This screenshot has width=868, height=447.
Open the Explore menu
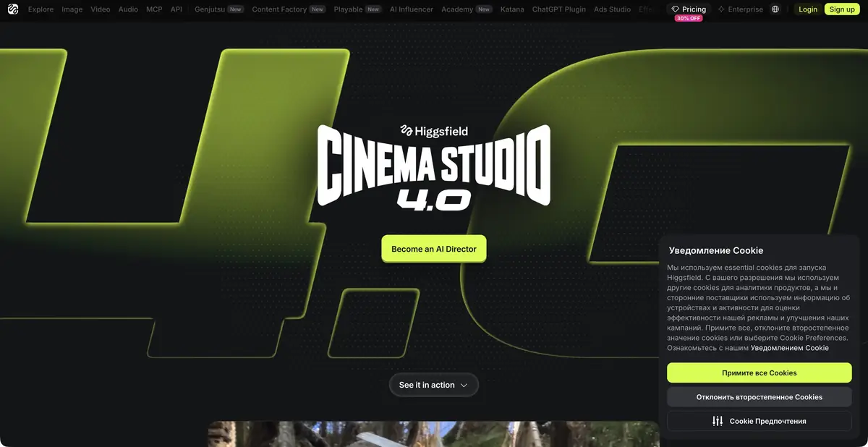[x=41, y=9]
